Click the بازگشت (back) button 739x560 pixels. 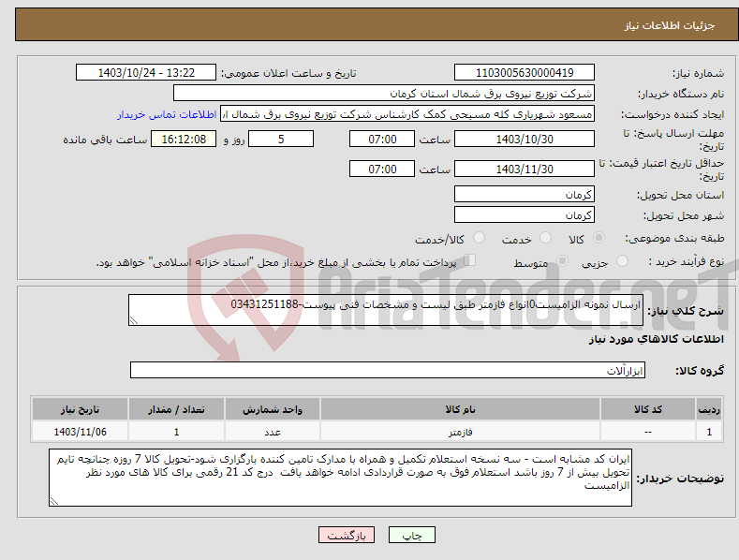347,535
